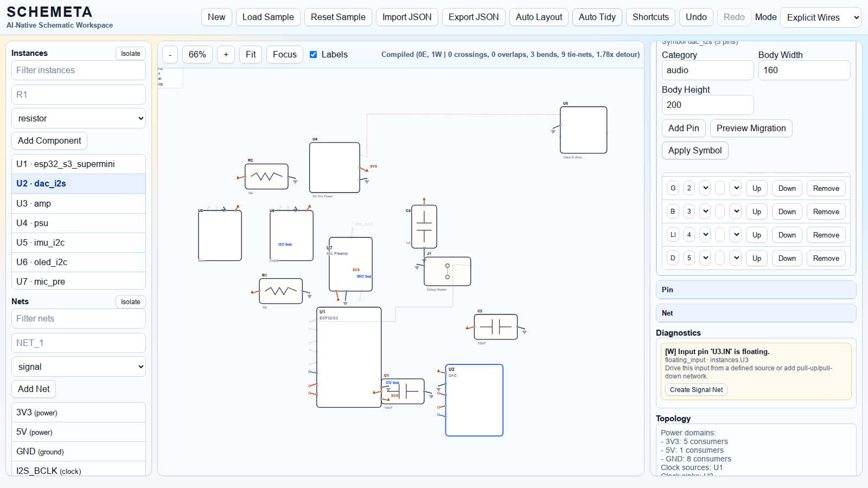This screenshot has width=868, height=488.
Task: Toggle the Labels checkbox
Action: [314, 55]
